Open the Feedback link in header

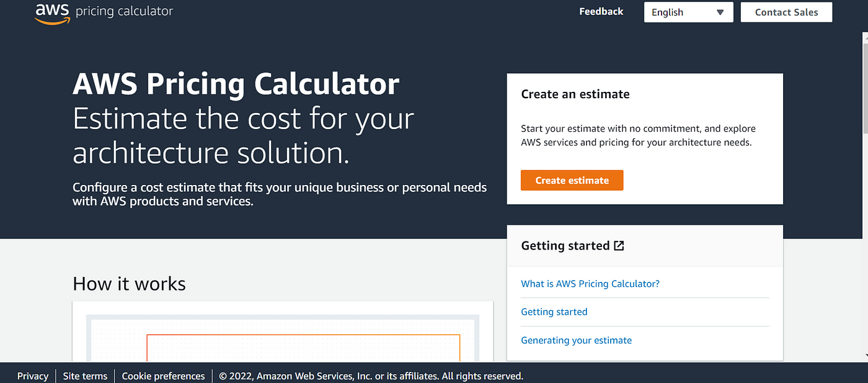(x=601, y=11)
